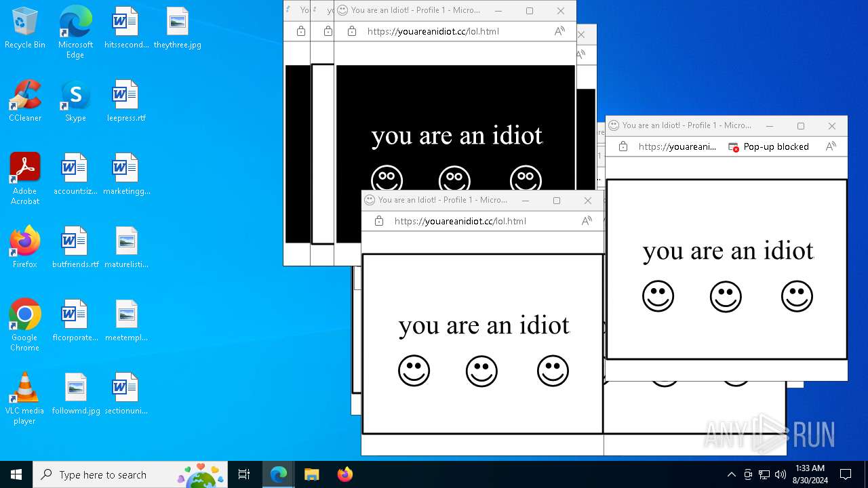Screen dimensions: 868x488
Task: Minimize the front center Edge popup window
Action: 526,201
